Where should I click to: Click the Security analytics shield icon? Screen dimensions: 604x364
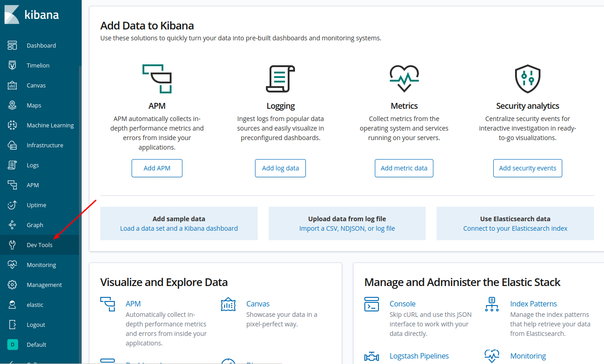coord(527,79)
